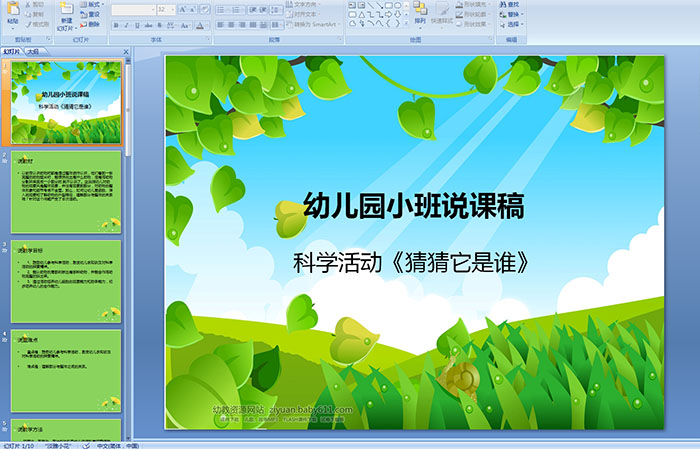Open the Drawing group dialog launcher

(490, 39)
